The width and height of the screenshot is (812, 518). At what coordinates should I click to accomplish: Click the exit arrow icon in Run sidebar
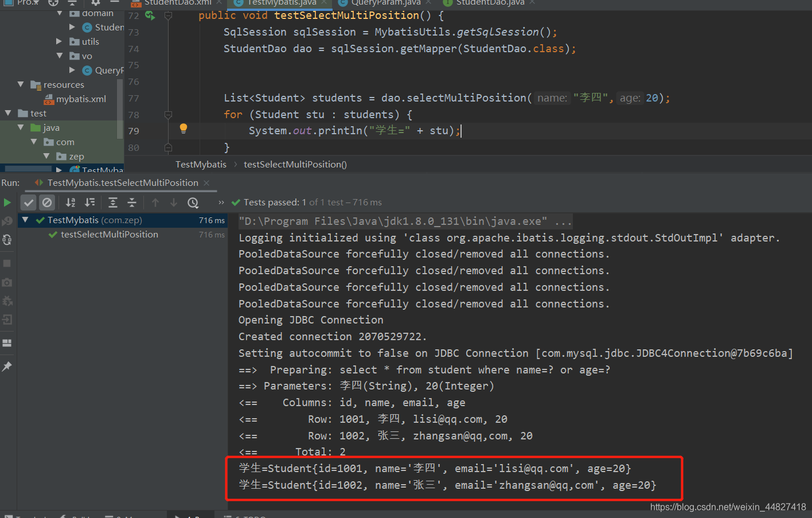click(7, 320)
